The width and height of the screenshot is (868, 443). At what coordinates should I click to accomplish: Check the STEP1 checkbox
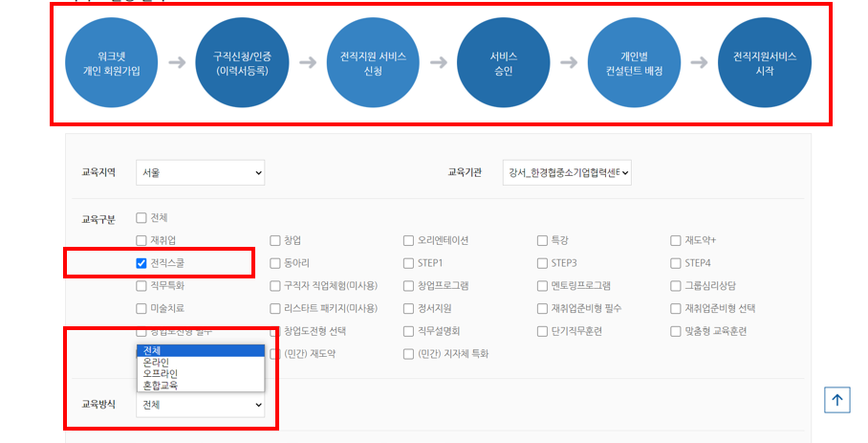(408, 263)
